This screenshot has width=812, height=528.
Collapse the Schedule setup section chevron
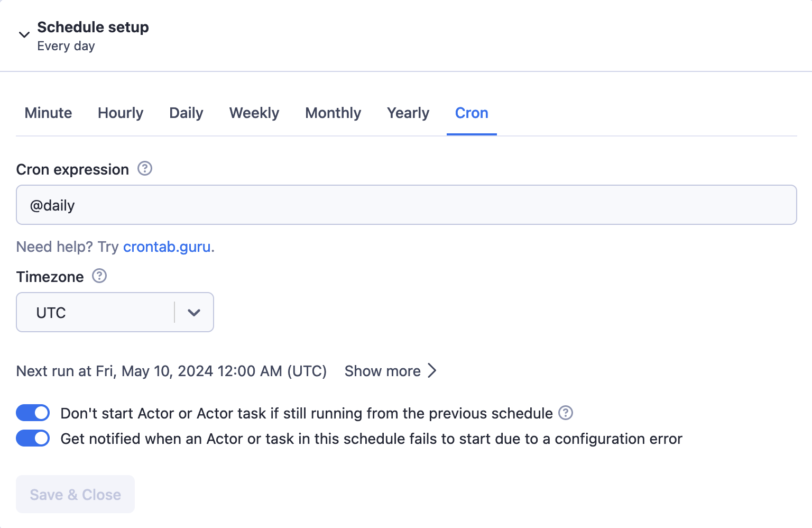click(x=24, y=35)
